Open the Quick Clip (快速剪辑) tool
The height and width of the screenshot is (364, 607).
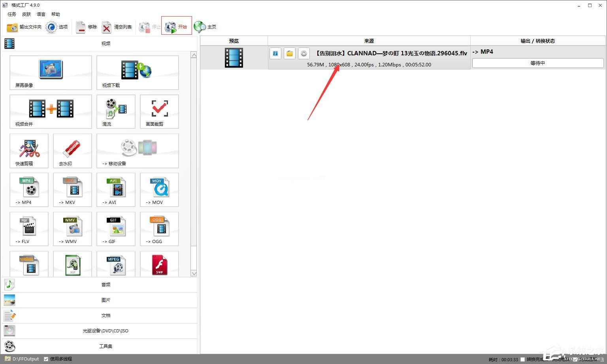click(29, 151)
